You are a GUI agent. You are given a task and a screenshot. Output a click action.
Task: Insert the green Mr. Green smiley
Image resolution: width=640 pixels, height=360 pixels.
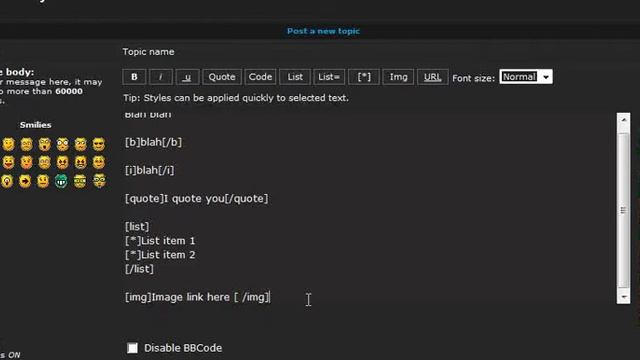click(61, 180)
